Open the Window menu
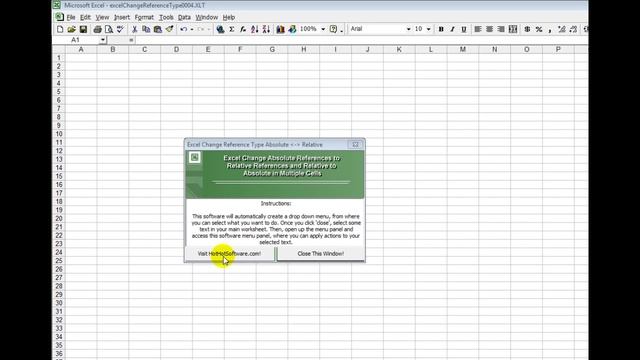Screen dimensions: 640x360 [207, 17]
